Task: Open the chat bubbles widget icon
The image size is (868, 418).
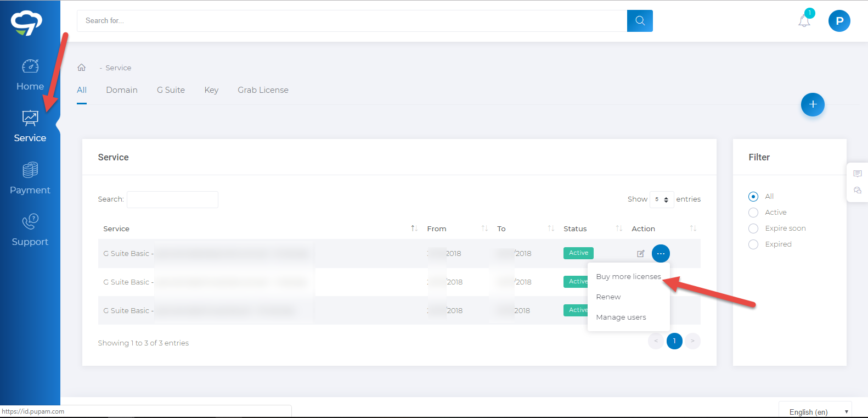Action: (858, 190)
